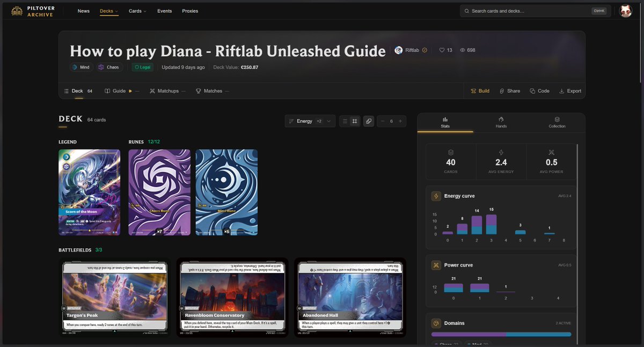Go to the Events page
The image size is (644, 347).
(164, 11)
